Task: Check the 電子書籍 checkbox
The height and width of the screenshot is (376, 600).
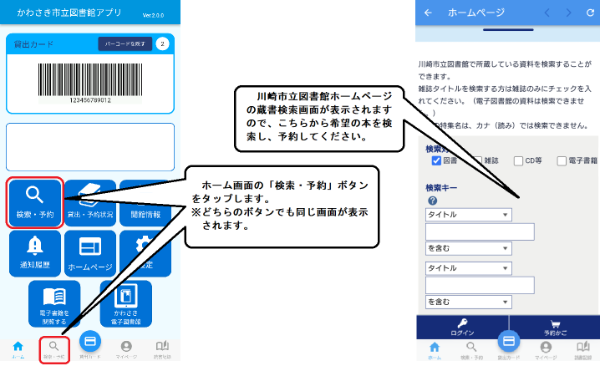Action: [x=561, y=161]
